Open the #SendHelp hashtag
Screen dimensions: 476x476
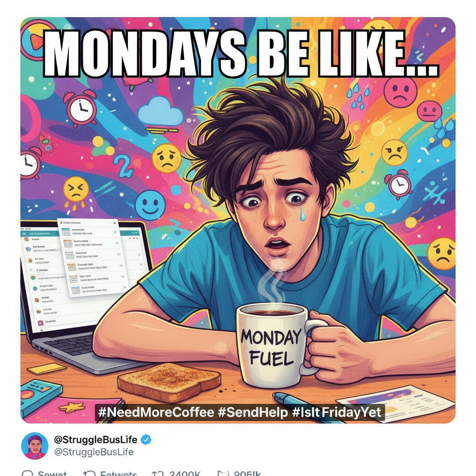(253, 412)
